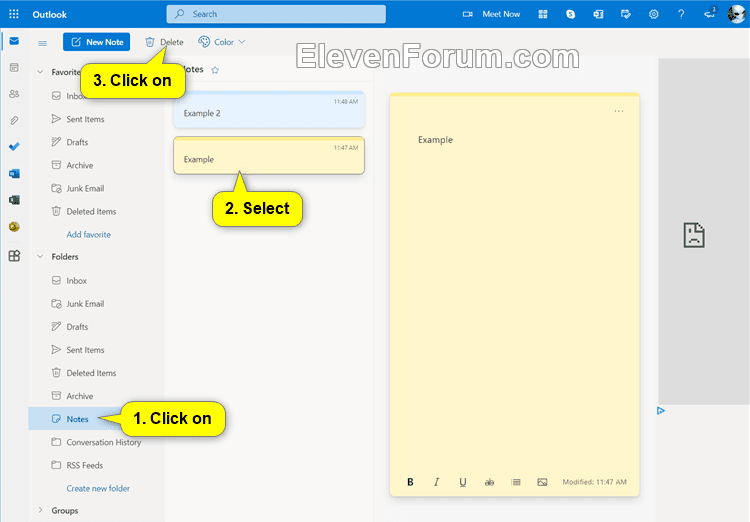
Task: Click the grid apps icon in header
Action: [543, 14]
